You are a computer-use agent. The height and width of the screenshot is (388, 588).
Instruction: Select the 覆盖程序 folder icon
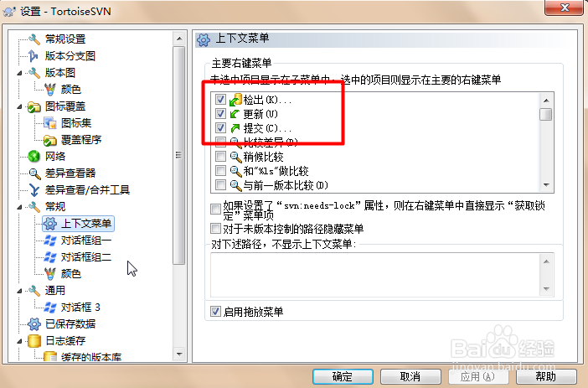50,140
